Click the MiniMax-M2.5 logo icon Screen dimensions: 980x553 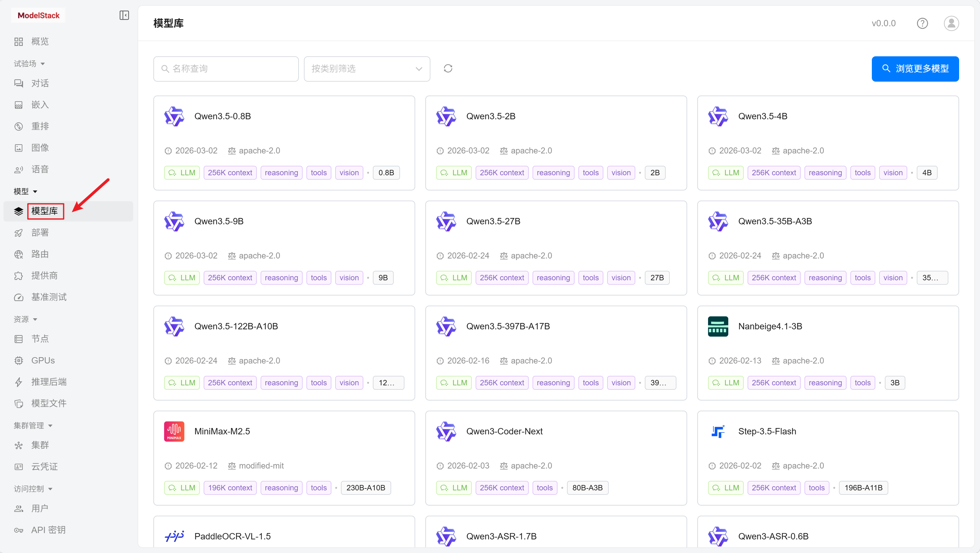pyautogui.click(x=174, y=431)
